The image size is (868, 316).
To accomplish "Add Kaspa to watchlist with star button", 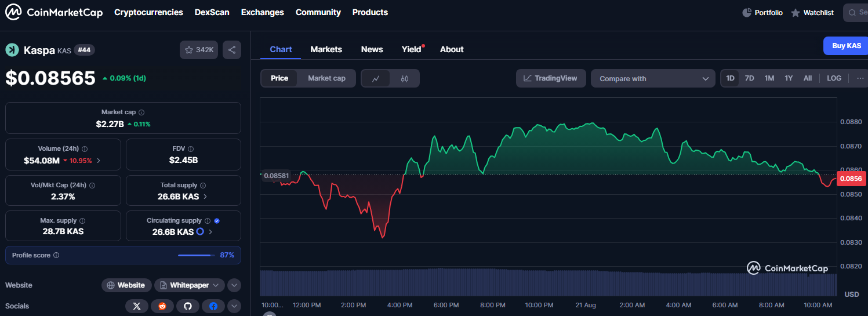I will pos(199,50).
